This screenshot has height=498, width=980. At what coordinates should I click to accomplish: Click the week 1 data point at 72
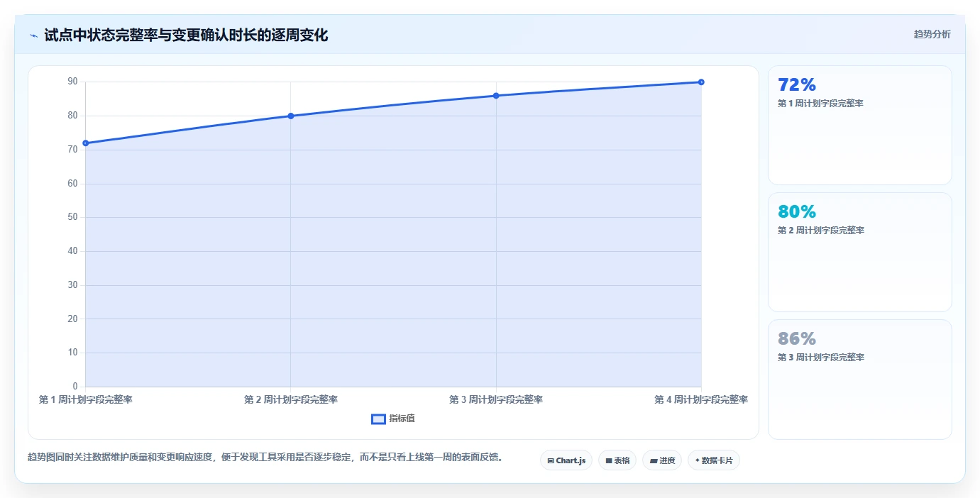coord(86,143)
